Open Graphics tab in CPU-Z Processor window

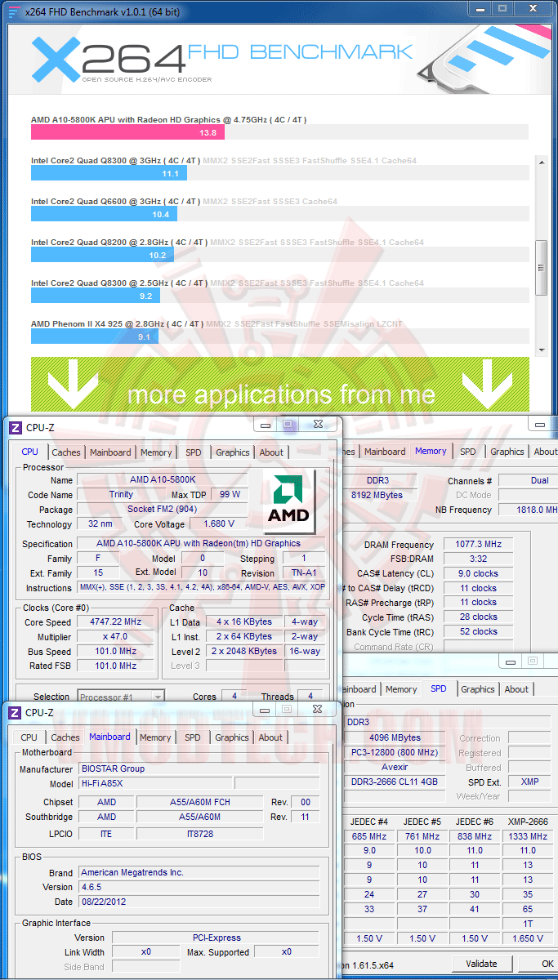tap(233, 452)
